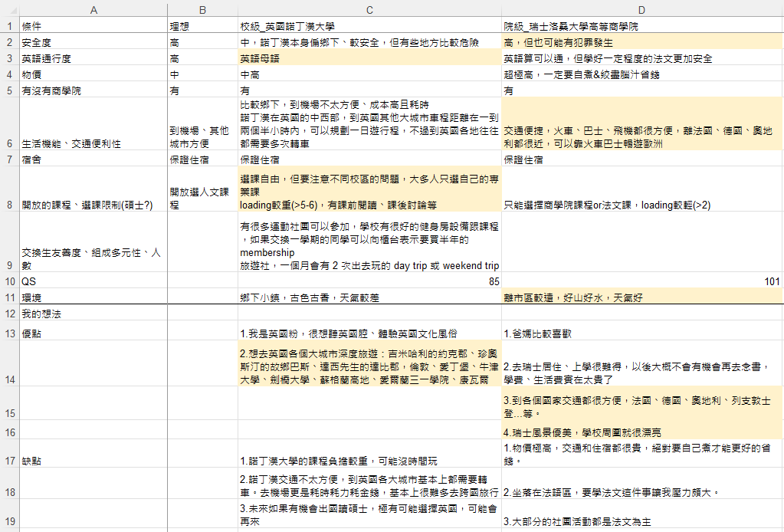
Task: Click the cell starting with 4.瑞士風景優美
Action: pos(642,430)
